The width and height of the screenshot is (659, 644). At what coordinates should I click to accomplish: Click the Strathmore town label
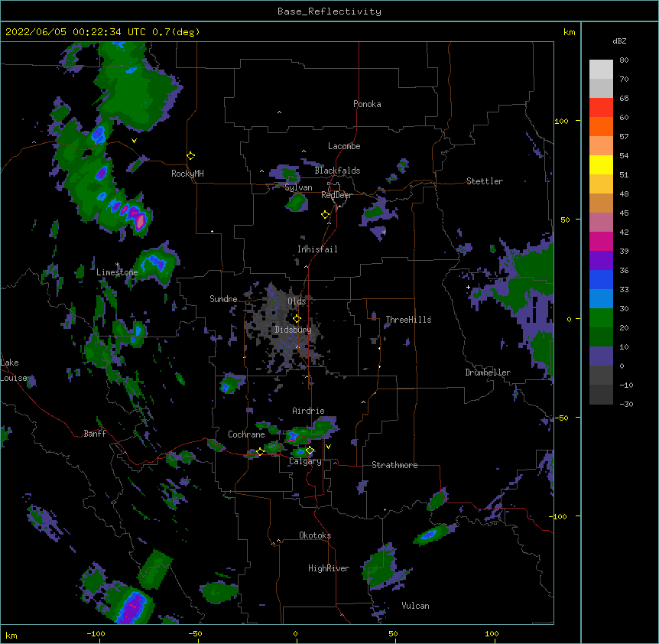click(394, 465)
